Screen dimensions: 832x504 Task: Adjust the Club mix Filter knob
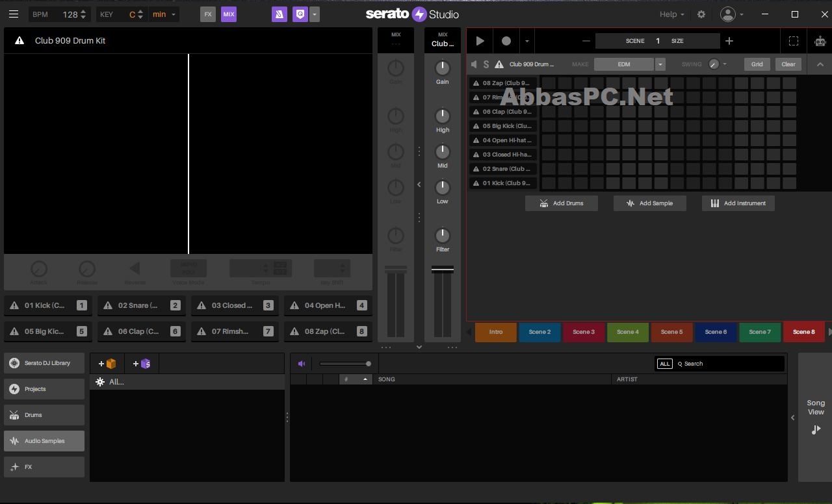(443, 235)
